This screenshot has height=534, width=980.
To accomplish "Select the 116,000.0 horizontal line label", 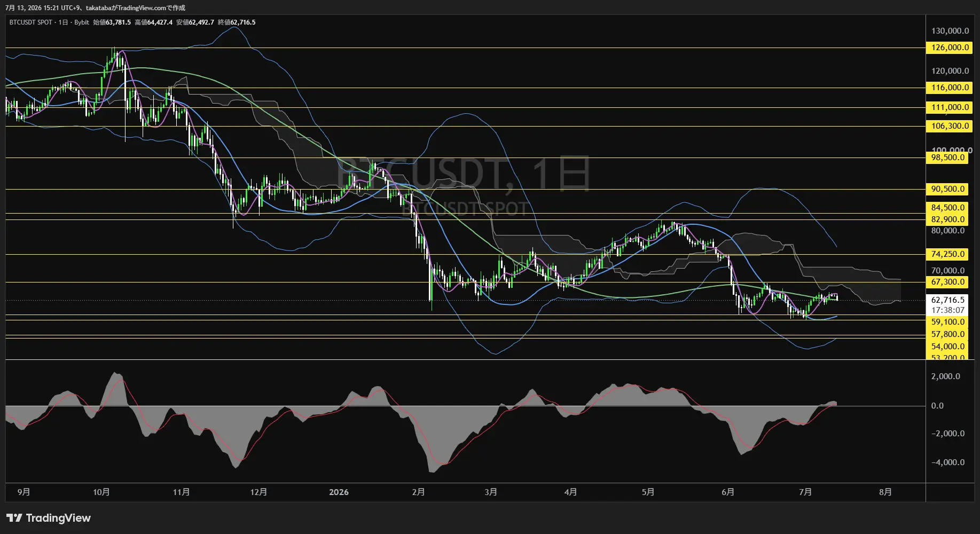I will point(950,88).
